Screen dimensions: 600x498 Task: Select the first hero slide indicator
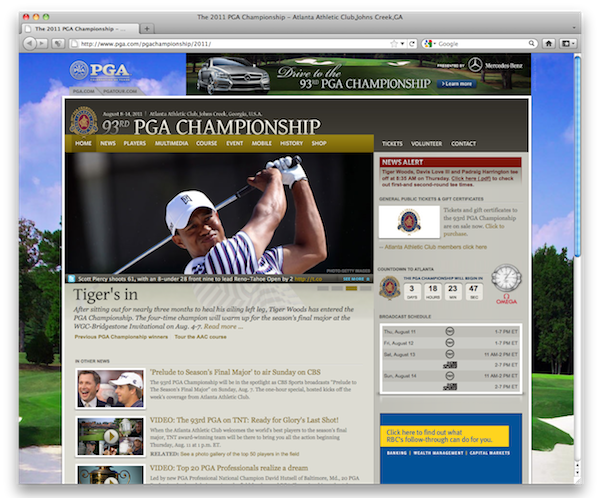[323, 289]
